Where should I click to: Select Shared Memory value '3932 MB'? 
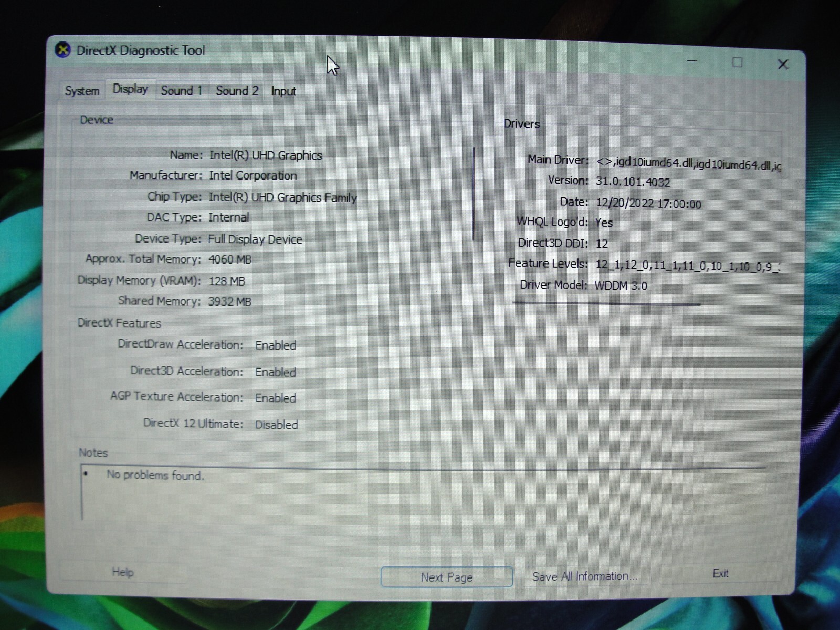[229, 302]
